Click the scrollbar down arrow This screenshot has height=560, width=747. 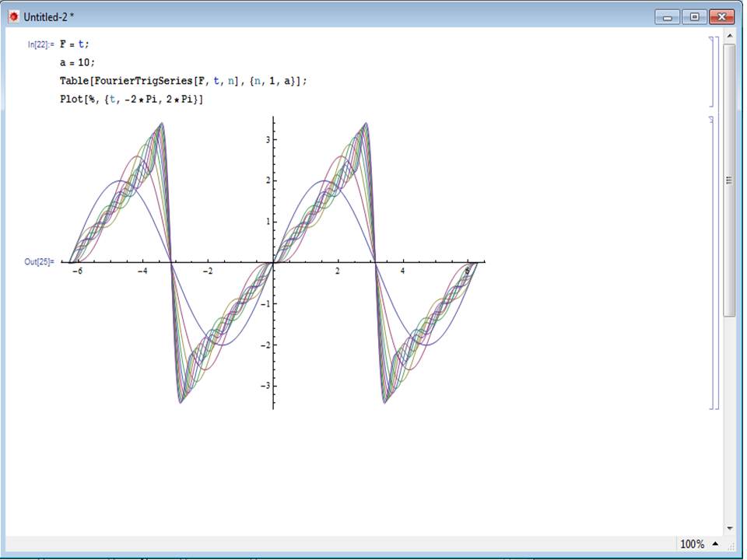tap(728, 527)
